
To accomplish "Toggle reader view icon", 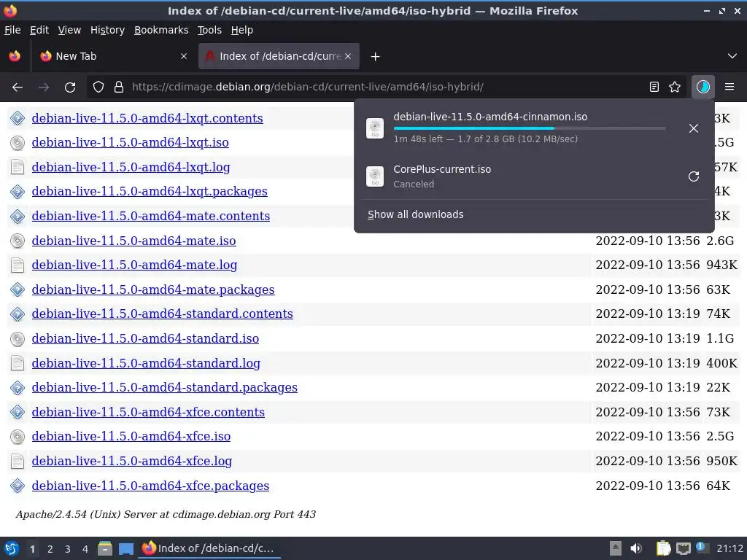I will pyautogui.click(x=654, y=87).
